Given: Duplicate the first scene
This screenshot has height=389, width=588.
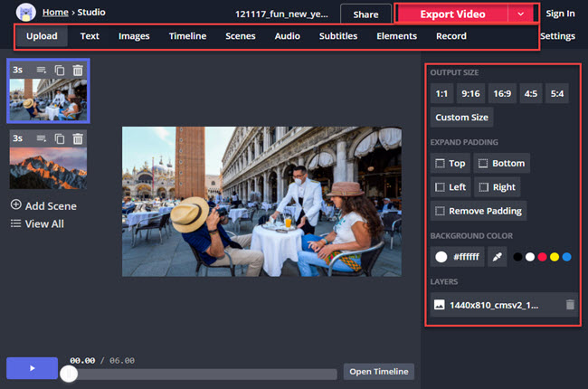Looking at the screenshot, I should tap(60, 70).
